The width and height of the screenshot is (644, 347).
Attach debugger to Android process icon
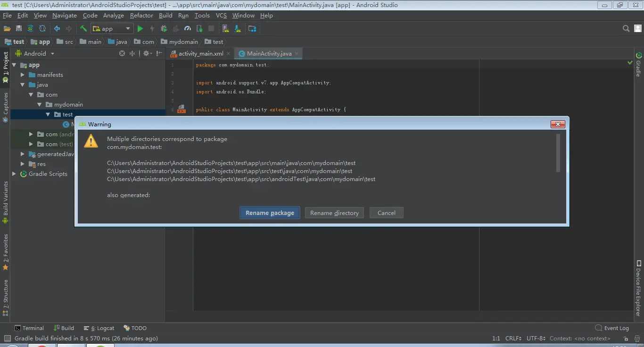199,29
